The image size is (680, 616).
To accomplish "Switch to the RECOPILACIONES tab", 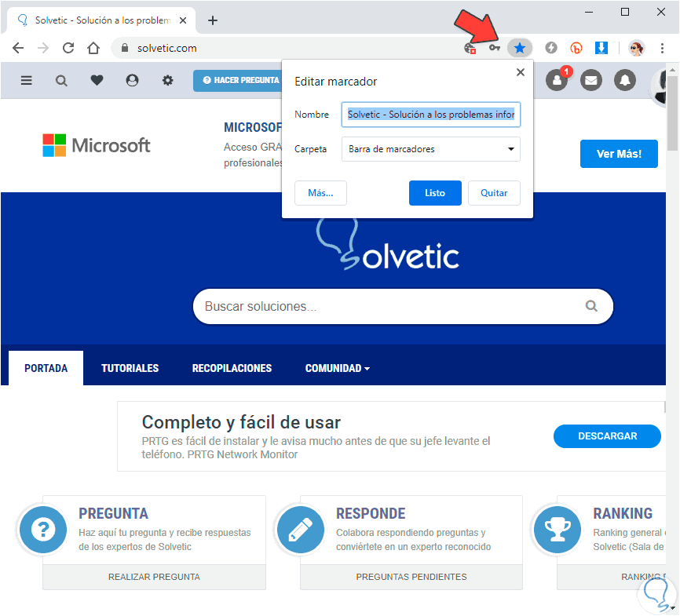I will coord(232,368).
